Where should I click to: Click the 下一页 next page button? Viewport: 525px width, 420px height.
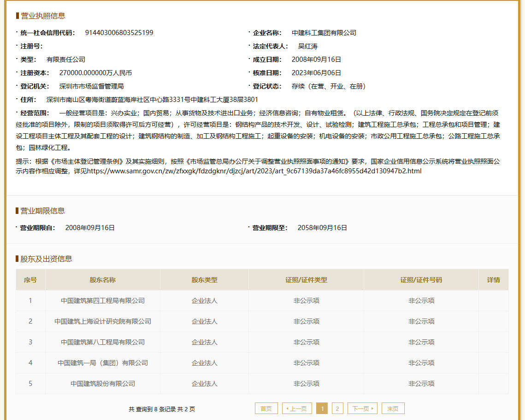click(x=363, y=408)
